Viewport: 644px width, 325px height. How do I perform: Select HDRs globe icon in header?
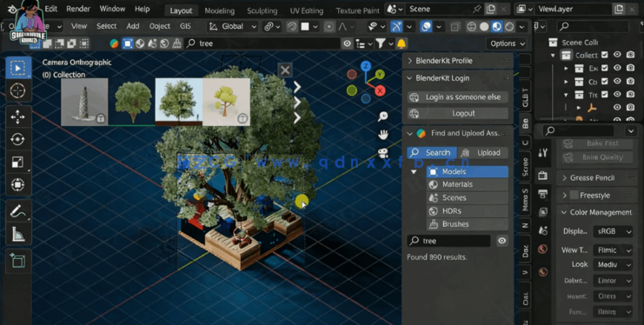click(x=165, y=43)
